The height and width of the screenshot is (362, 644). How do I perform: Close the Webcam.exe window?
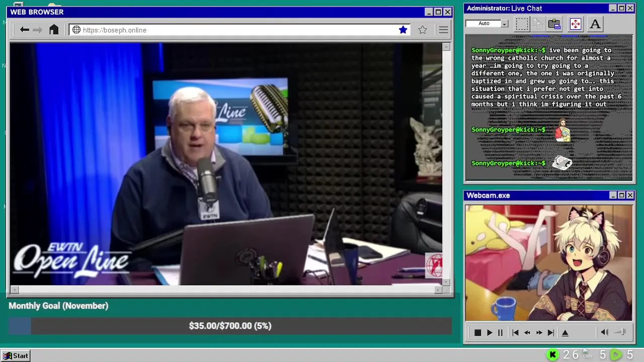pos(630,195)
